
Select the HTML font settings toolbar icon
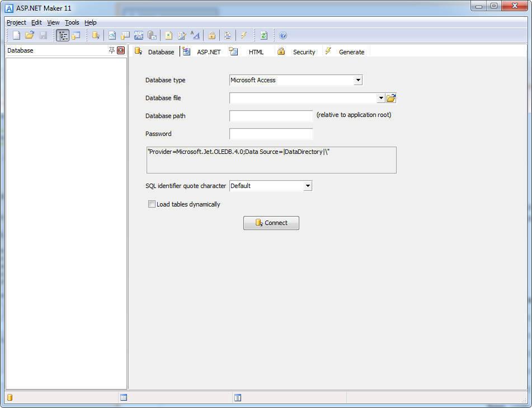pos(194,35)
